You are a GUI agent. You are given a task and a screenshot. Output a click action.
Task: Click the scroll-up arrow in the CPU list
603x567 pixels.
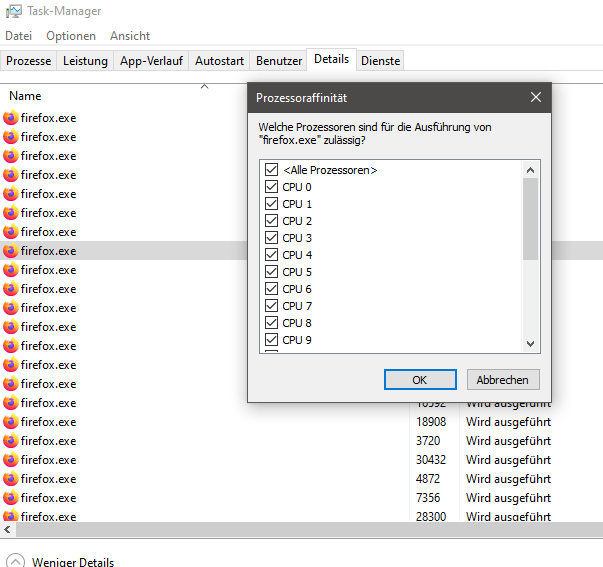530,170
